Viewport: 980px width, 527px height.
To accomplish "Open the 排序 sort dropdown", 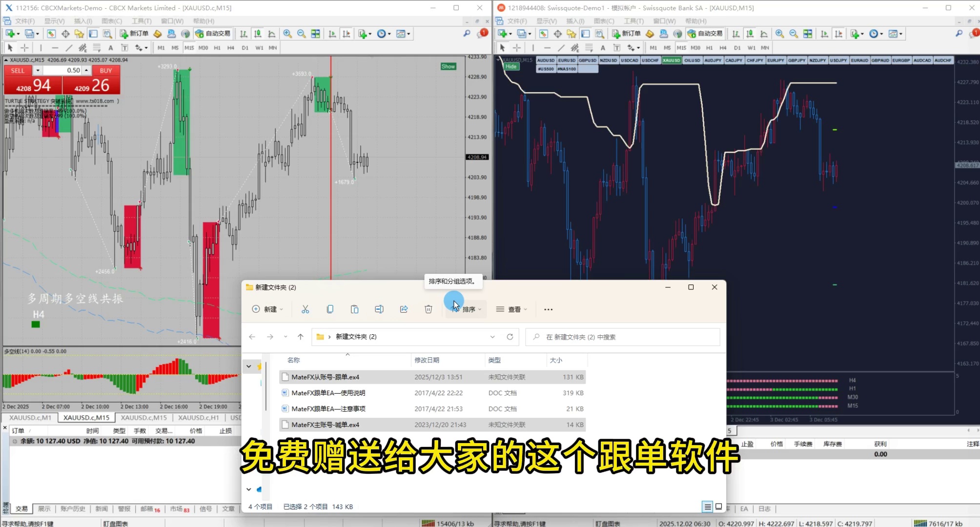I will tap(469, 309).
